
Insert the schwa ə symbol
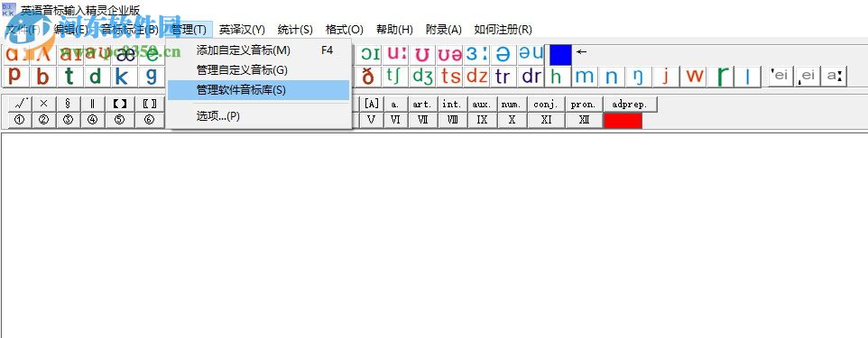click(x=503, y=54)
